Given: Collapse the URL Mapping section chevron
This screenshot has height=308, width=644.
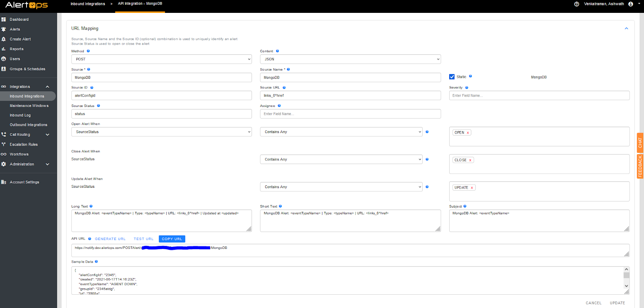Looking at the screenshot, I should pyautogui.click(x=626, y=29).
